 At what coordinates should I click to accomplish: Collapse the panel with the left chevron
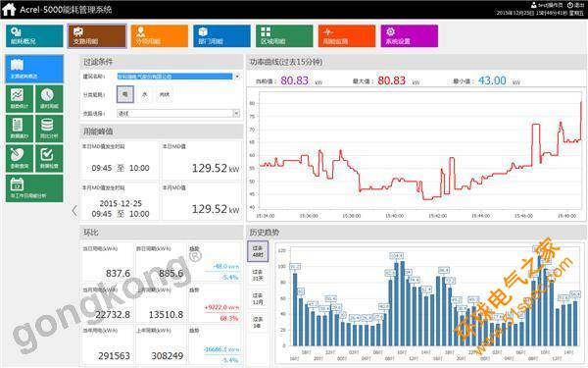(74, 211)
